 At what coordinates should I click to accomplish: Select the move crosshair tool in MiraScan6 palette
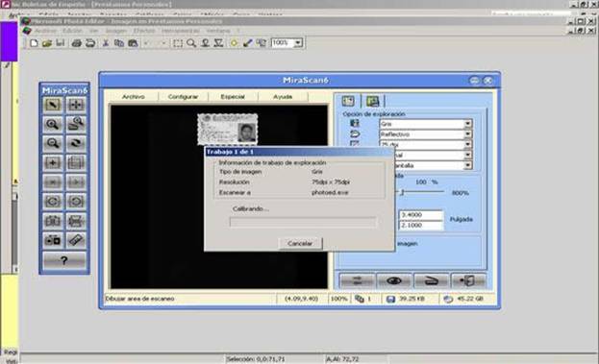[x=76, y=105]
